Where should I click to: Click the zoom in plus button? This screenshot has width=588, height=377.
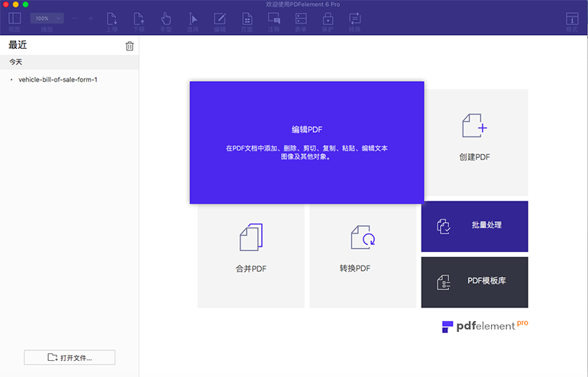tap(92, 18)
